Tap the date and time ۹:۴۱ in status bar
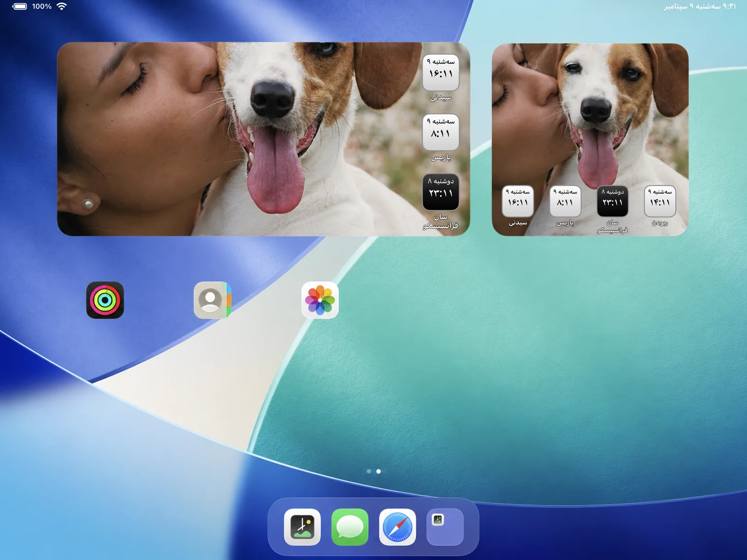This screenshot has width=747, height=560. coord(700,6)
